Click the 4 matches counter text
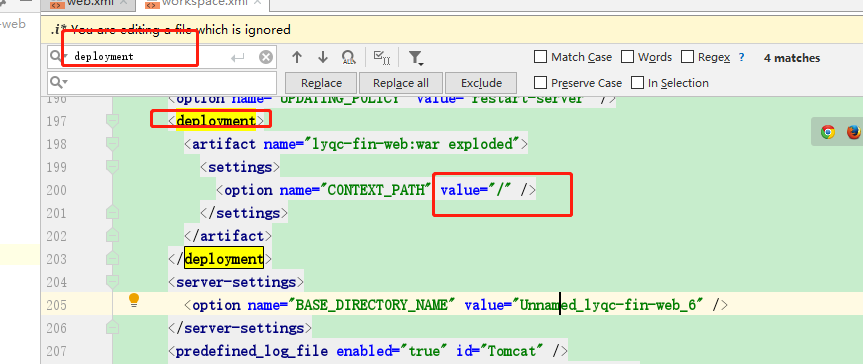 [x=792, y=58]
